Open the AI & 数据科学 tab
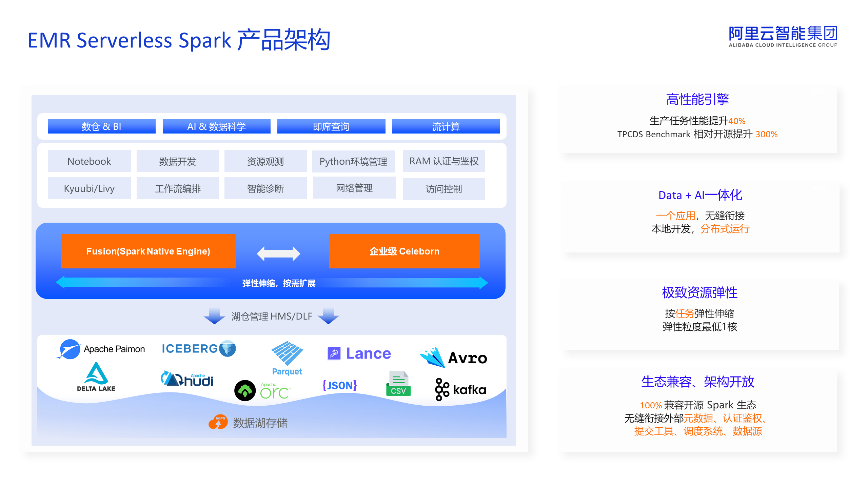The height and width of the screenshot is (488, 868). coord(216,126)
